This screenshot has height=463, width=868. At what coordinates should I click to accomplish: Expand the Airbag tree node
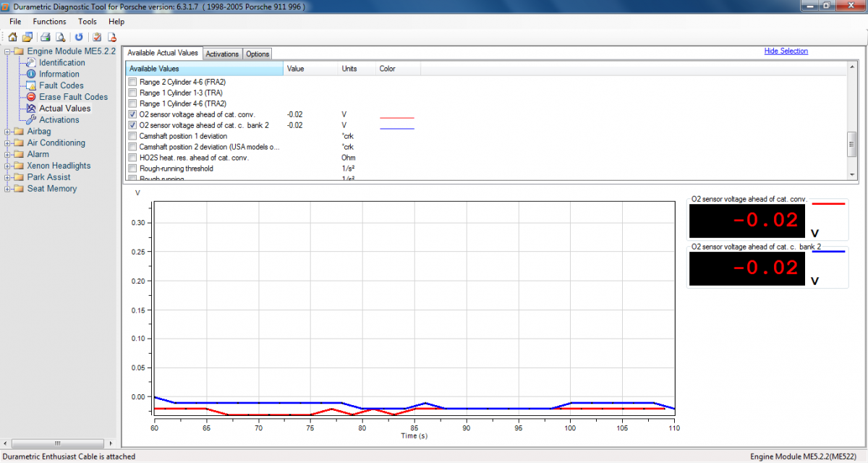[8, 132]
